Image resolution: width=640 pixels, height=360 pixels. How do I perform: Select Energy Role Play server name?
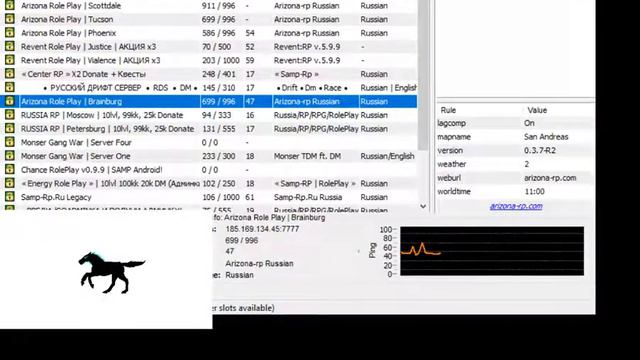point(110,184)
